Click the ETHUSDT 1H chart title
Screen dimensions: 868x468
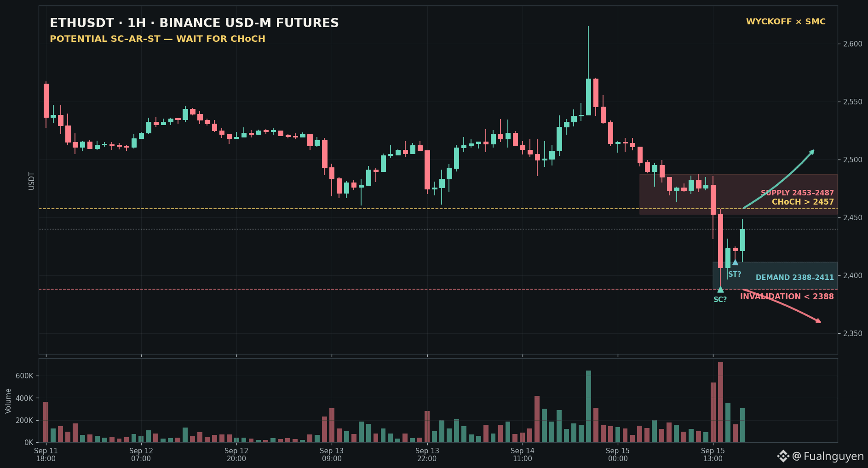(x=194, y=23)
